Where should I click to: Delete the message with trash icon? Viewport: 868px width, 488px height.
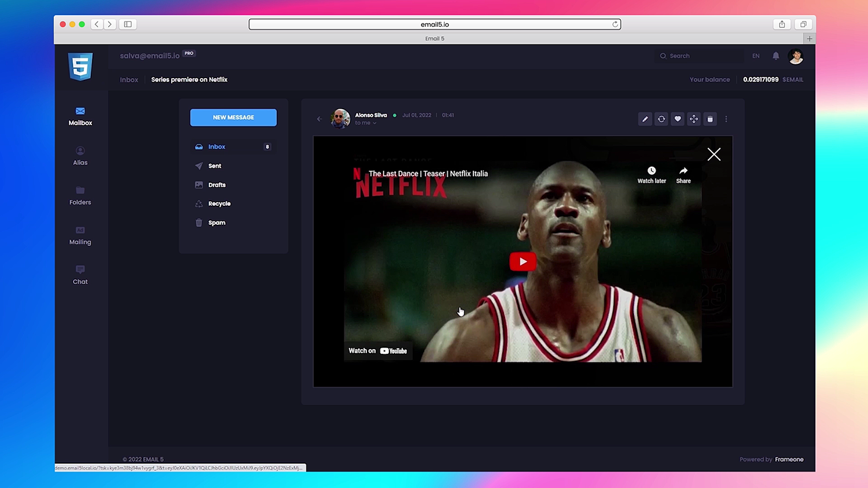[x=710, y=119]
